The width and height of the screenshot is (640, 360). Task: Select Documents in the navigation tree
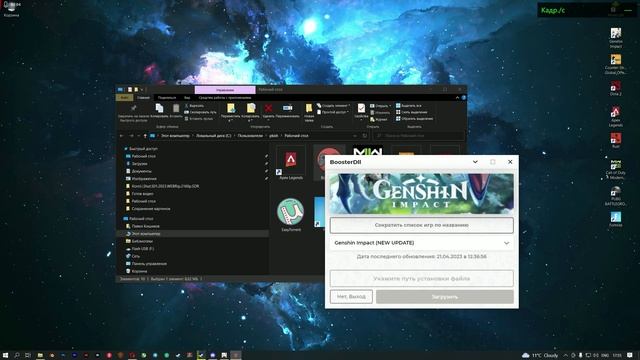tap(141, 171)
